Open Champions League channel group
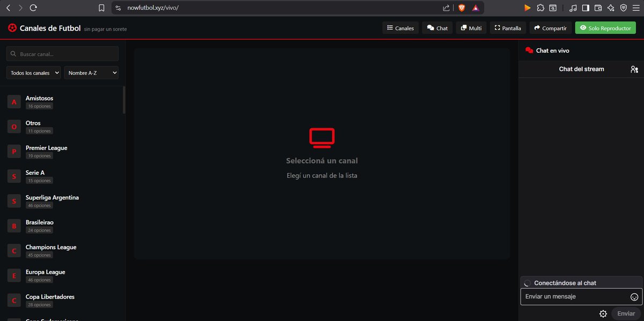 [x=62, y=251]
